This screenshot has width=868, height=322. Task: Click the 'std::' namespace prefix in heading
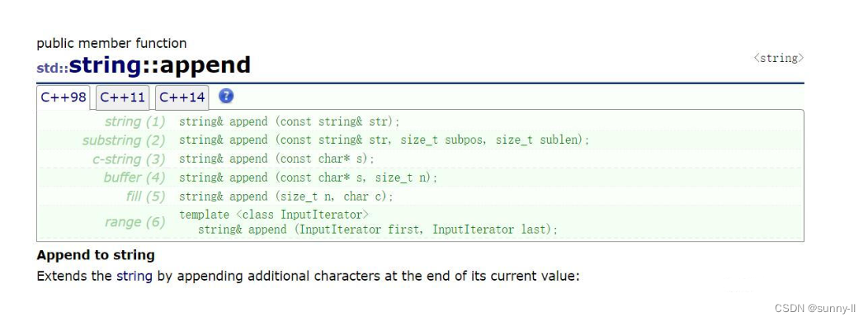click(x=53, y=69)
